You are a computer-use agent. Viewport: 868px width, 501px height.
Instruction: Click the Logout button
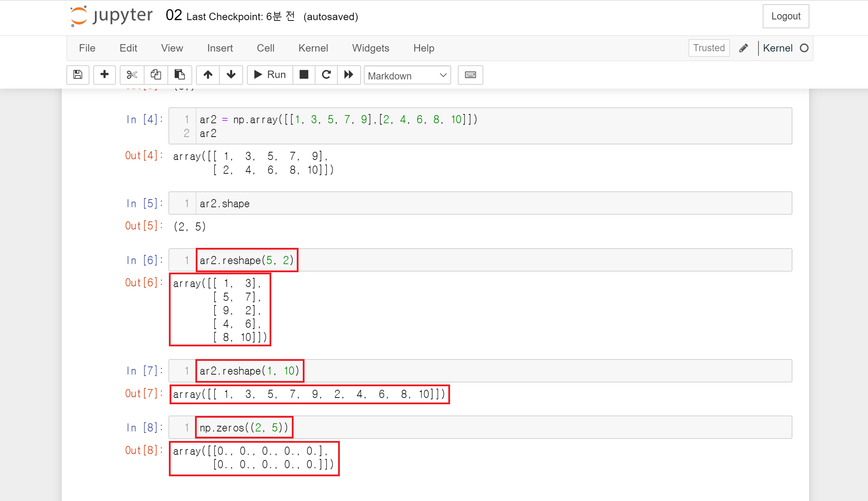pos(785,16)
